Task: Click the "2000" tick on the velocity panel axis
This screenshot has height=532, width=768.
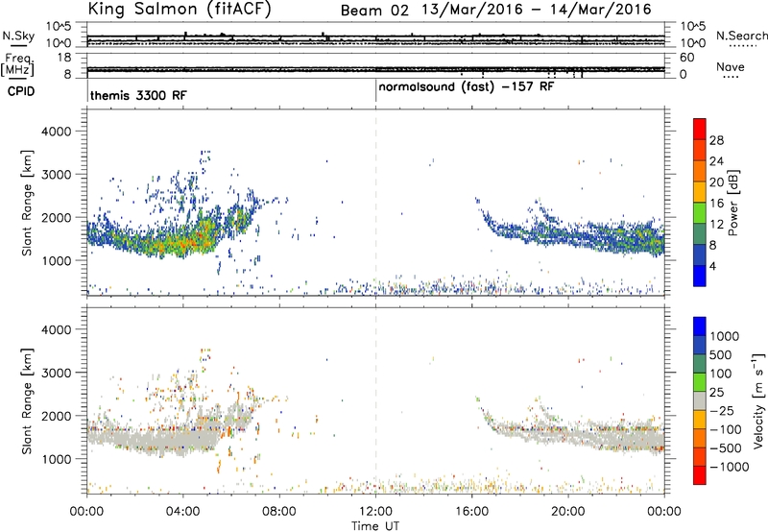Action: (x=56, y=416)
